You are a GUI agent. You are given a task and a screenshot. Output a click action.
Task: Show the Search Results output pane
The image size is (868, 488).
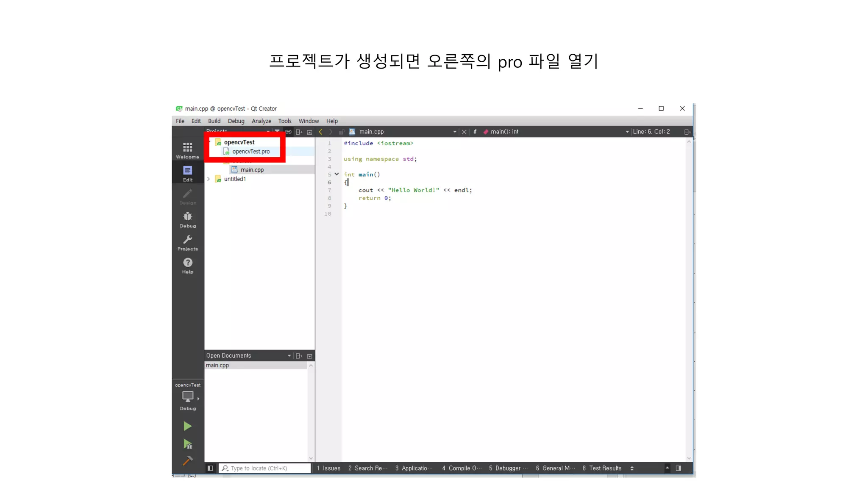coord(367,468)
